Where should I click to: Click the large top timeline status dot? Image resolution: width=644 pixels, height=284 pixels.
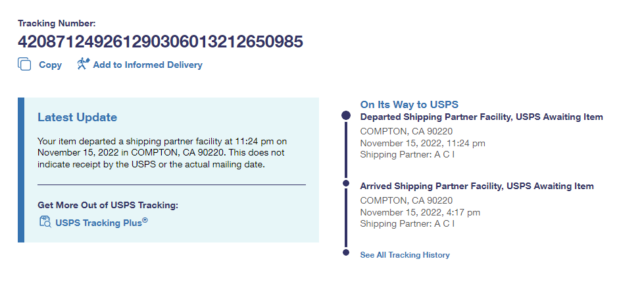346,116
